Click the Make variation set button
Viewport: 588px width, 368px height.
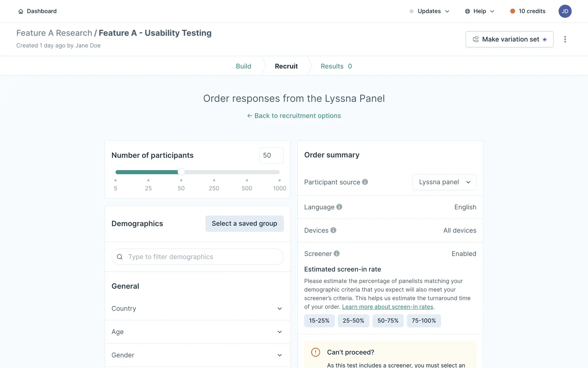pyautogui.click(x=509, y=39)
